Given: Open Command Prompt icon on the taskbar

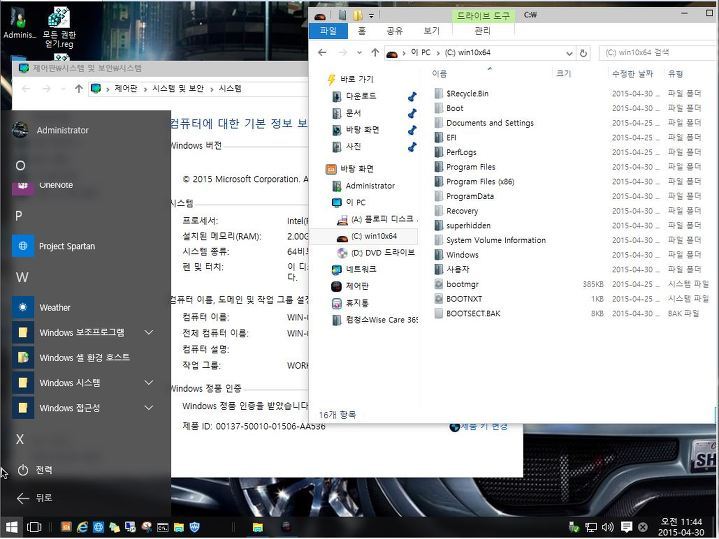Looking at the screenshot, I should click(x=162, y=528).
